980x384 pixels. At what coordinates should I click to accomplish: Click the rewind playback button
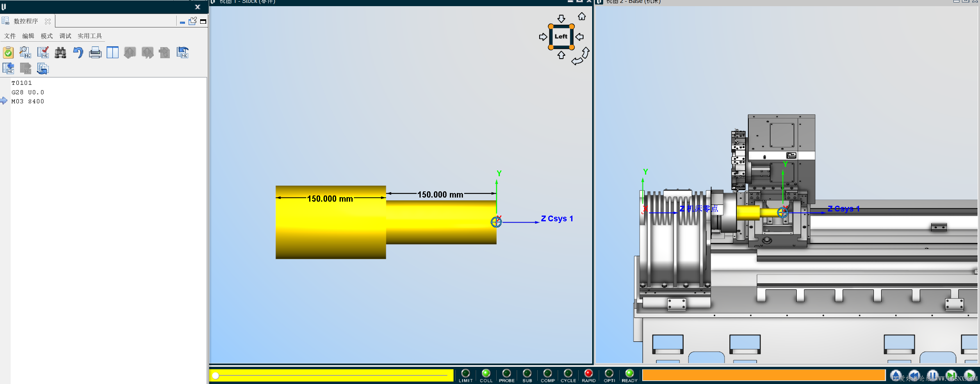click(914, 375)
